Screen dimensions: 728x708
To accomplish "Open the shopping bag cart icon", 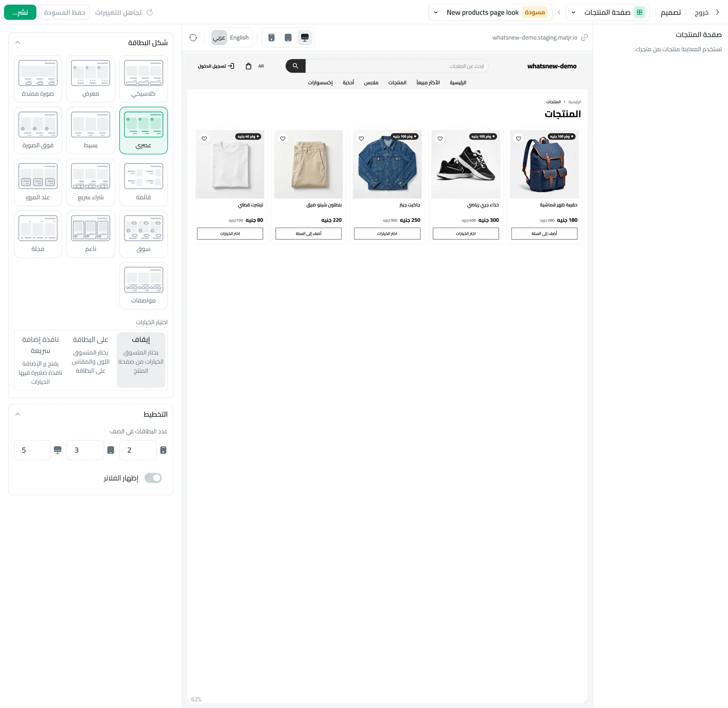I will coord(248,66).
